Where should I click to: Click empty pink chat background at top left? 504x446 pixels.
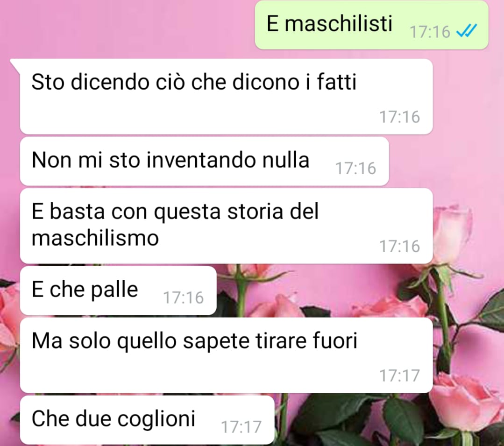[122, 26]
